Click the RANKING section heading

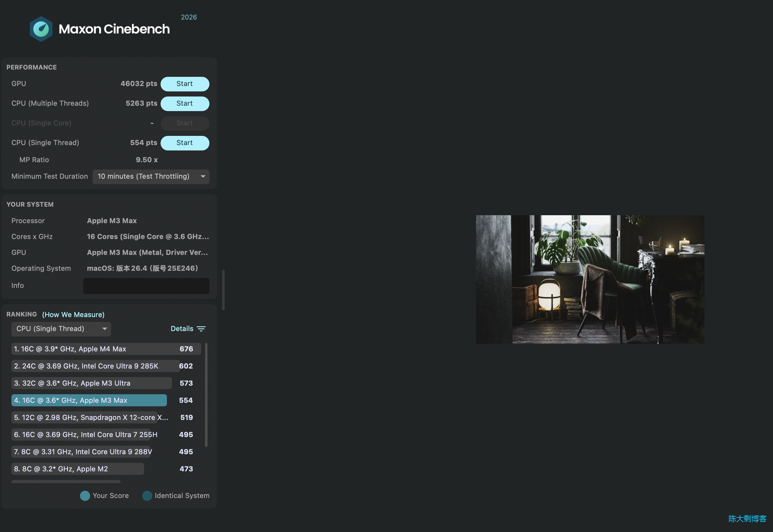click(22, 314)
